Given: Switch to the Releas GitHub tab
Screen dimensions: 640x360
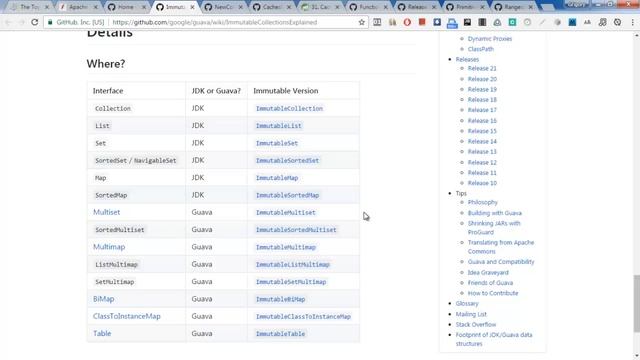Looking at the screenshot, I should (x=416, y=7).
